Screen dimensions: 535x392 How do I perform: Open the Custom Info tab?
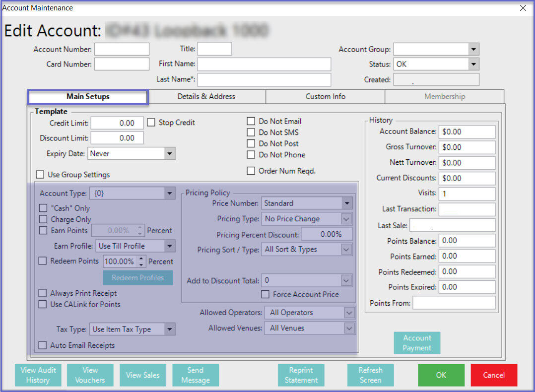pos(325,97)
